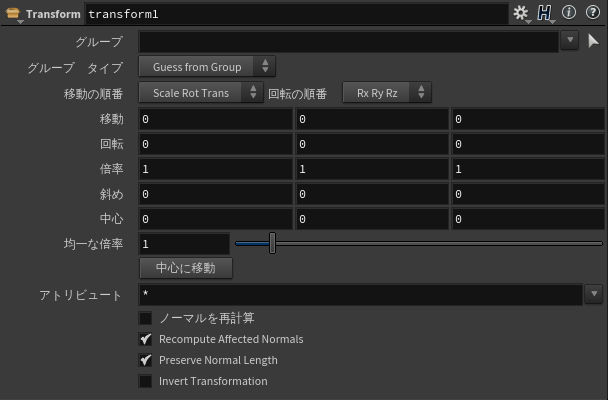
Task: Click the 均一な倍率 slider handle
Action: click(272, 243)
